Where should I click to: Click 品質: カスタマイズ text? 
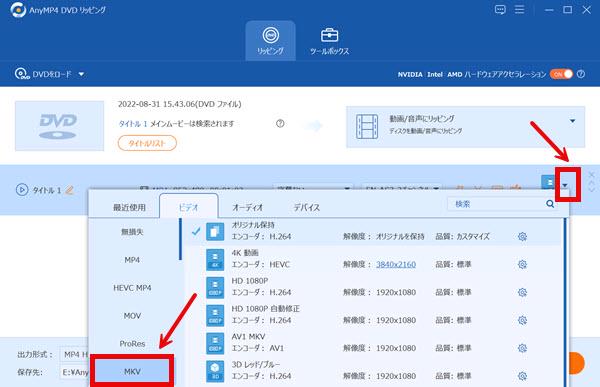pyautogui.click(x=463, y=237)
